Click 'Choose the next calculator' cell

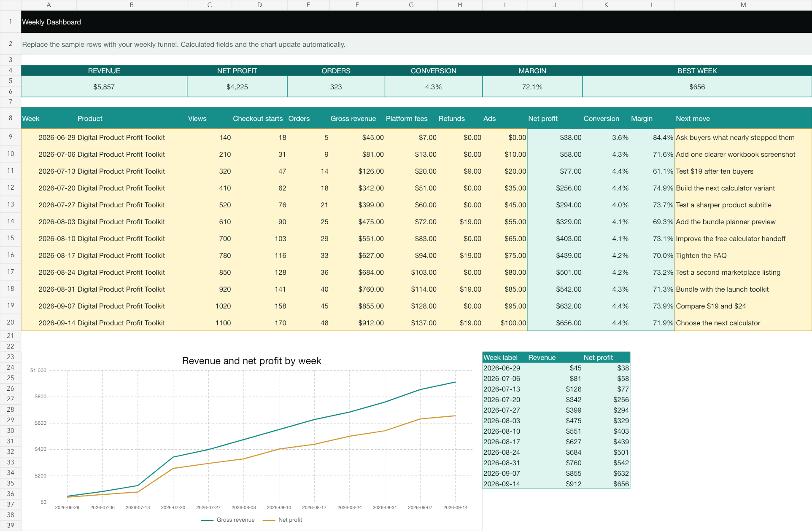point(743,323)
